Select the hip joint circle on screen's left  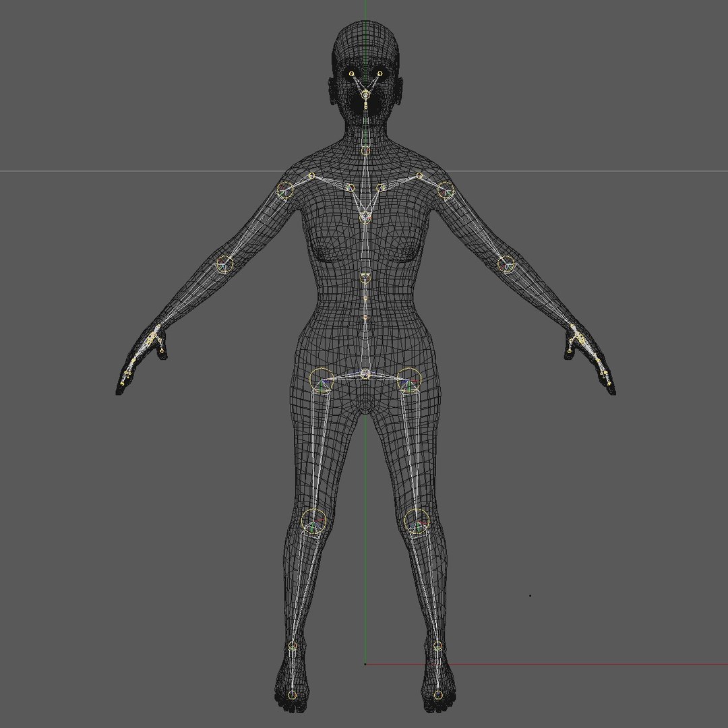[322, 380]
